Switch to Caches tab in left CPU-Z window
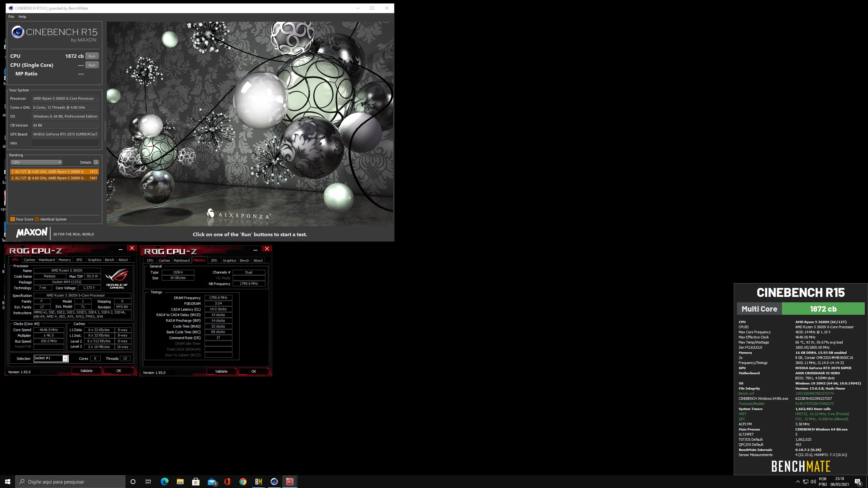The height and width of the screenshot is (488, 868). pos(29,260)
